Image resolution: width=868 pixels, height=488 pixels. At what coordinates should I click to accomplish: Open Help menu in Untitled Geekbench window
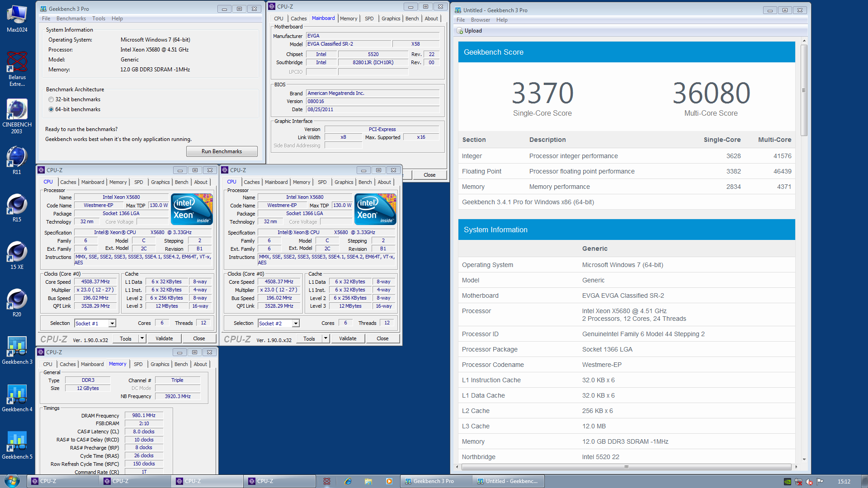tap(502, 20)
